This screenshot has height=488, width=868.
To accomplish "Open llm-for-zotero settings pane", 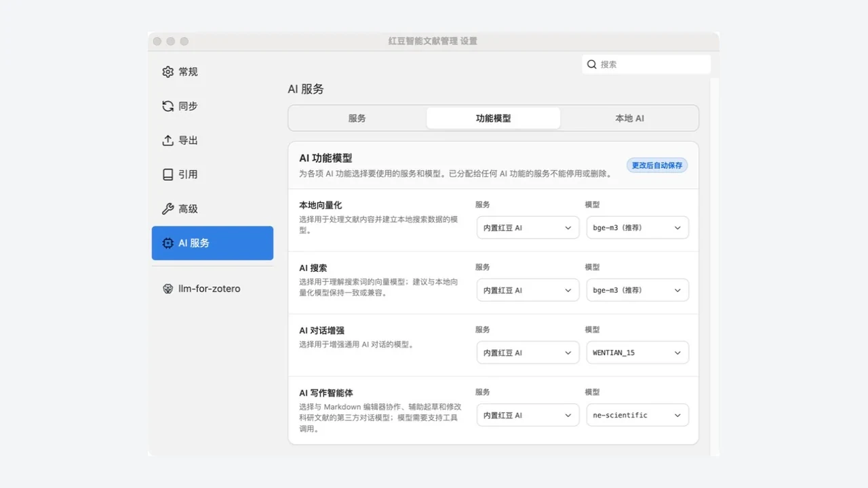I will pos(212,289).
